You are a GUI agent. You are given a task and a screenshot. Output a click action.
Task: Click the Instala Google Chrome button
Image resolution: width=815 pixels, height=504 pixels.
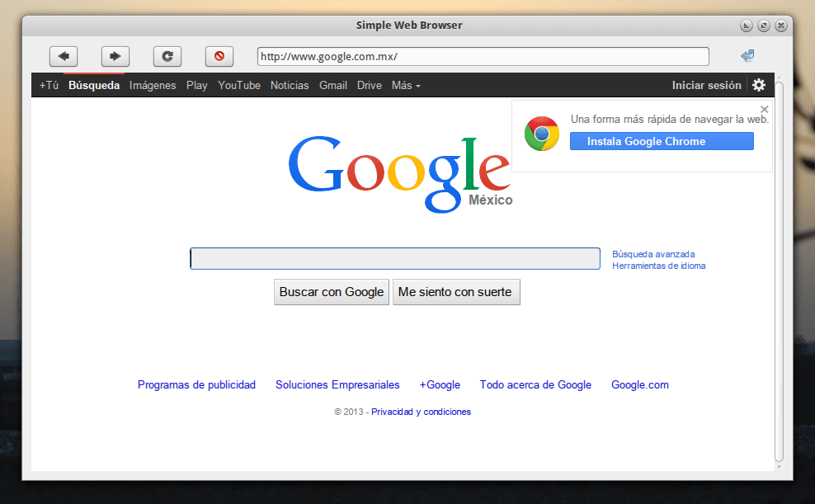coord(662,141)
